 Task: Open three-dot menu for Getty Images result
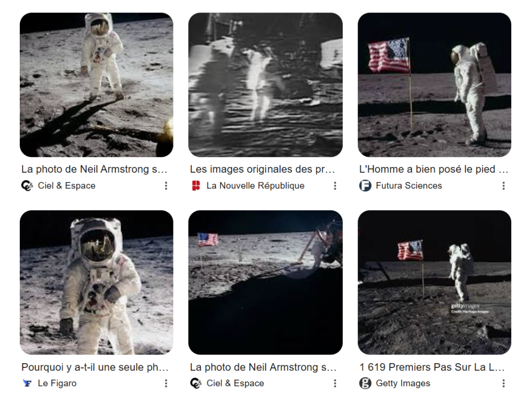click(x=503, y=383)
